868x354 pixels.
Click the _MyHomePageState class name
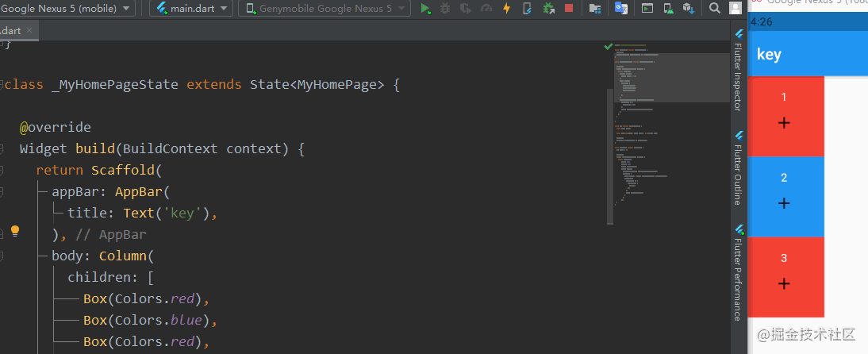114,85
